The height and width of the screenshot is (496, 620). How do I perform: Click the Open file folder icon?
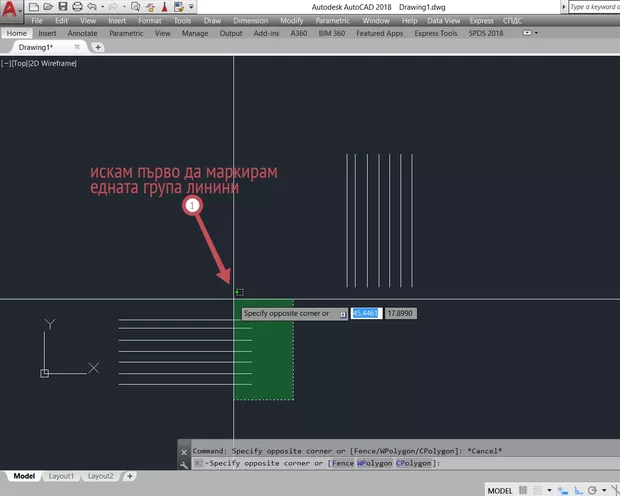tap(48, 7)
